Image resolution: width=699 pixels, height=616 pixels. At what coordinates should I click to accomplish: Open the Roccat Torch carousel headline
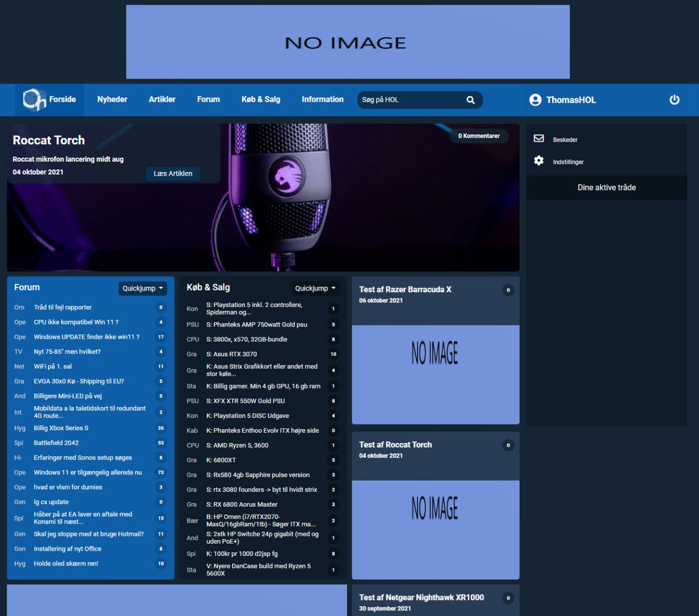click(x=49, y=140)
